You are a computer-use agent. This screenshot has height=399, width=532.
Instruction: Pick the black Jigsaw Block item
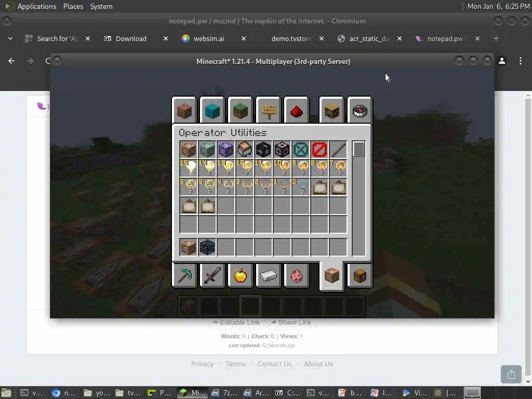click(x=263, y=150)
